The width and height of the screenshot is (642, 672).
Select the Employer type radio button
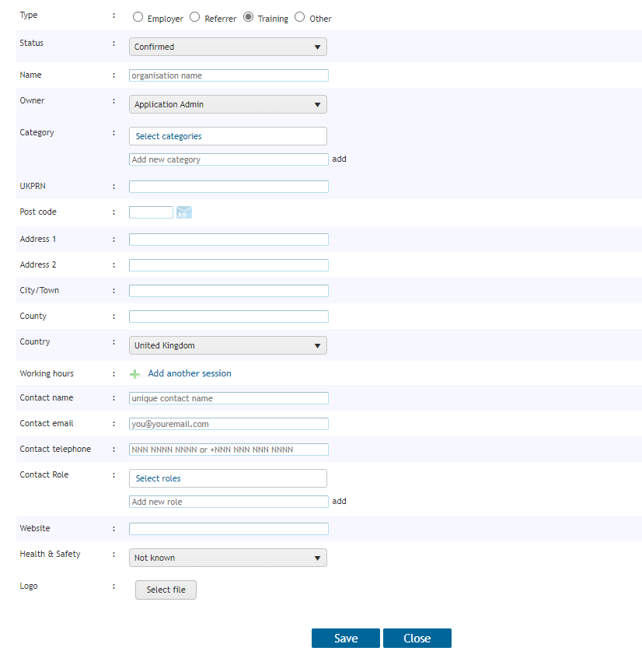[138, 17]
